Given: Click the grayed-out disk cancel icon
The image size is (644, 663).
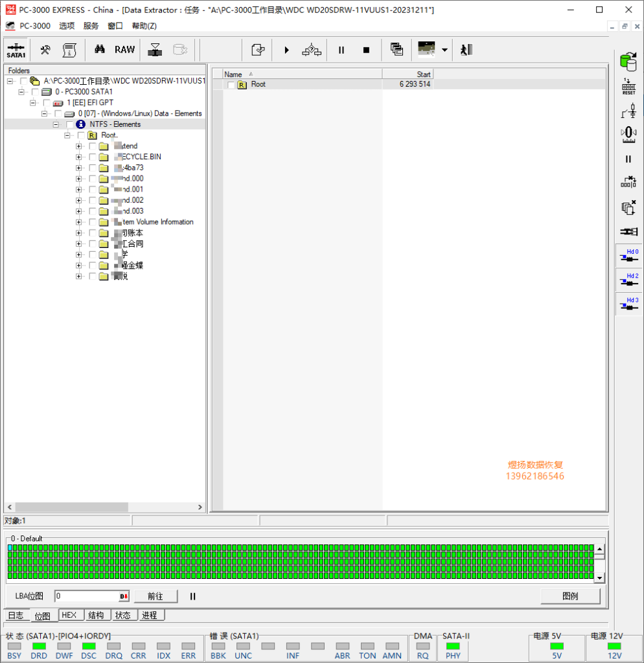Looking at the screenshot, I should 180,50.
